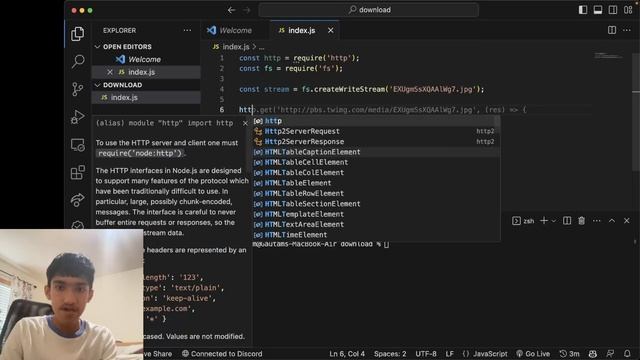Open Run and Debug view
Viewport: 640px width, 360px height.
pos(78,117)
